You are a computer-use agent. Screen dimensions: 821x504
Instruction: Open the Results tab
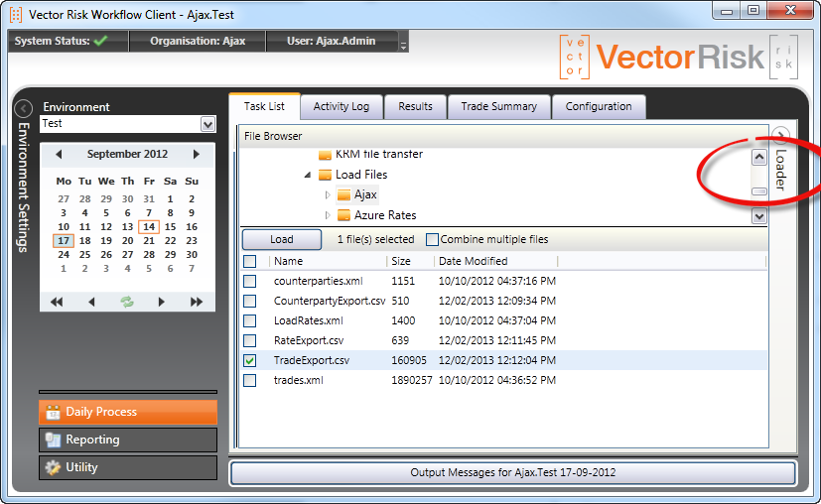click(x=415, y=107)
